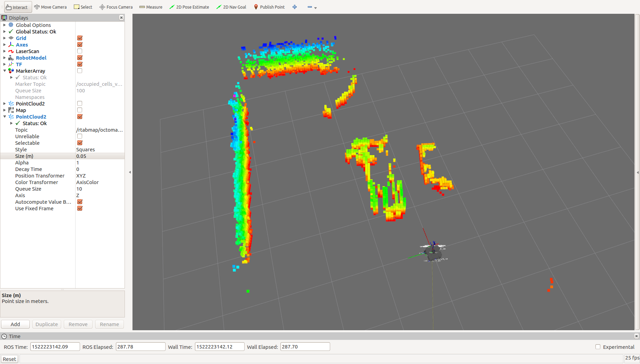The height and width of the screenshot is (364, 640).
Task: Expand the Global Options tree item
Action: [x=4, y=25]
